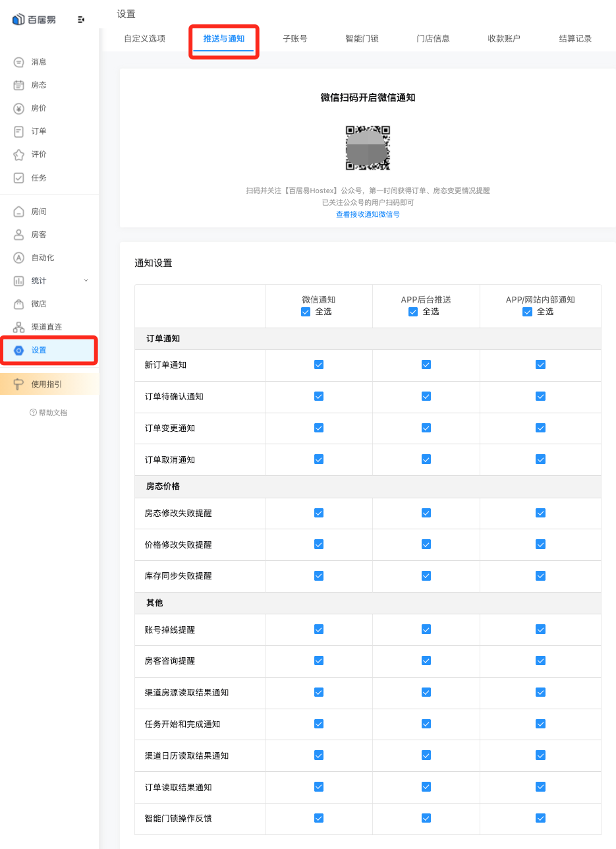Uncheck 微信通知 for 库存同步失败提醒
The image size is (616, 849).
click(319, 575)
